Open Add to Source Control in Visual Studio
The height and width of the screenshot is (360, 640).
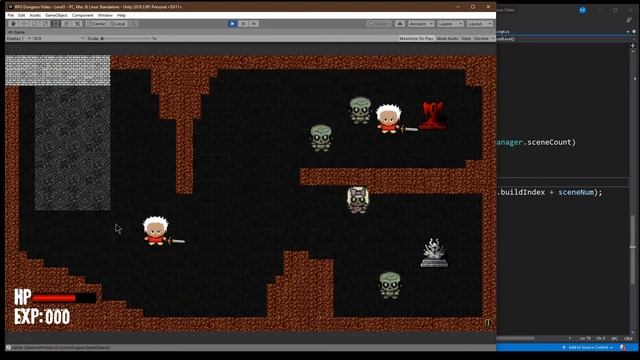coord(587,347)
